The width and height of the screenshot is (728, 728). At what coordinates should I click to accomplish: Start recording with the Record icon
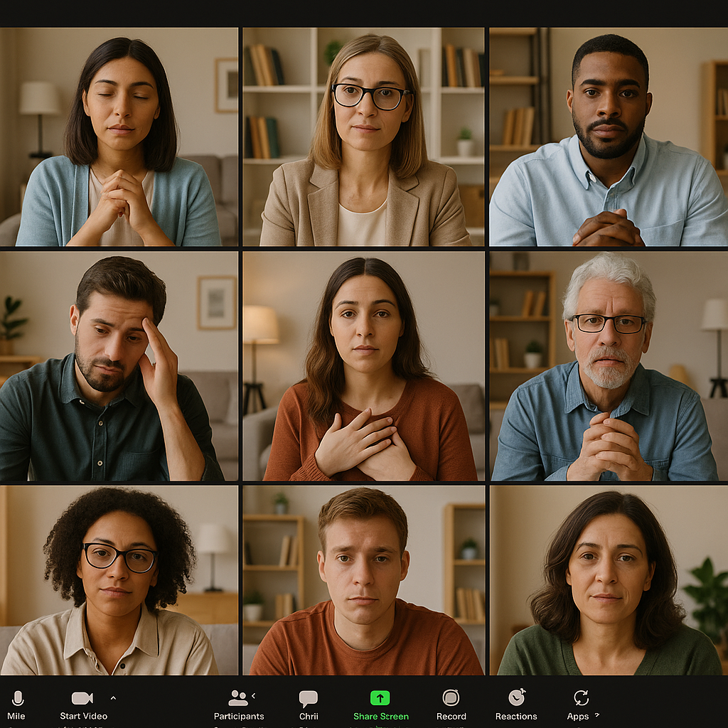(x=451, y=698)
